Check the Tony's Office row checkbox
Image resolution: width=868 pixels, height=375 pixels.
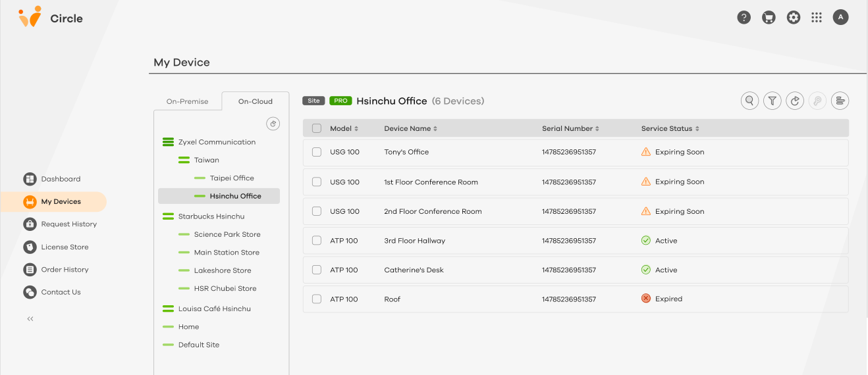click(x=317, y=152)
